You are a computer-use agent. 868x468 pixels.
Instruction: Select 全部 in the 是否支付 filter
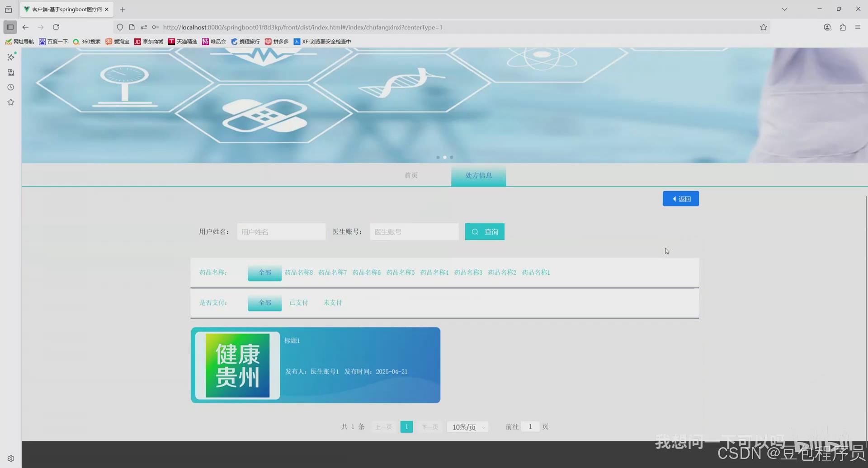(264, 303)
